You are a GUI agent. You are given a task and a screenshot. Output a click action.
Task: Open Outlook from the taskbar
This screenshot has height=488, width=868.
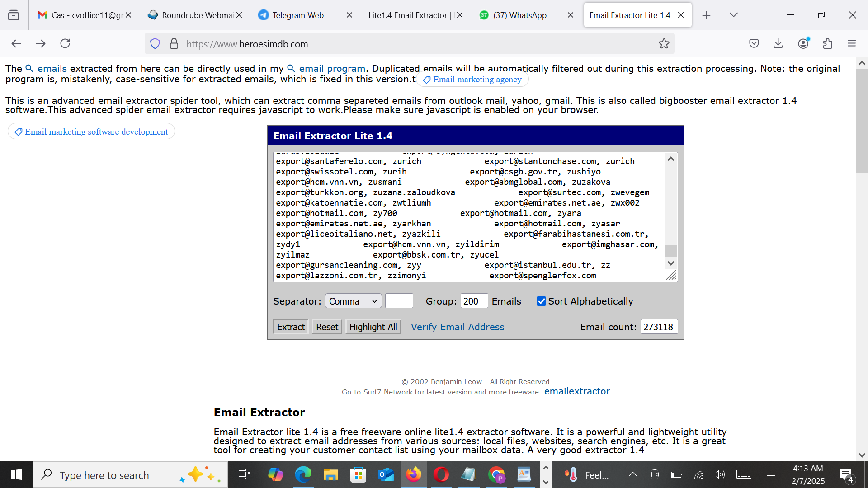(386, 474)
